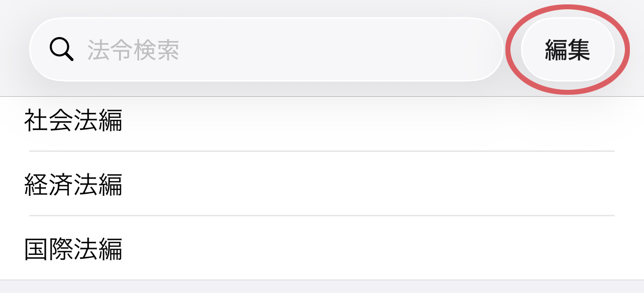Open the 経済法編 category
644x293 pixels.
point(73,184)
